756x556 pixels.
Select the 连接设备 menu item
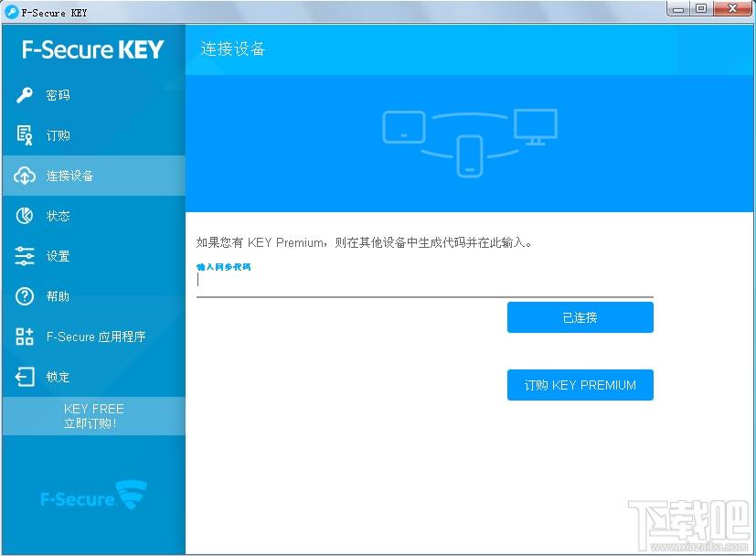click(x=94, y=176)
